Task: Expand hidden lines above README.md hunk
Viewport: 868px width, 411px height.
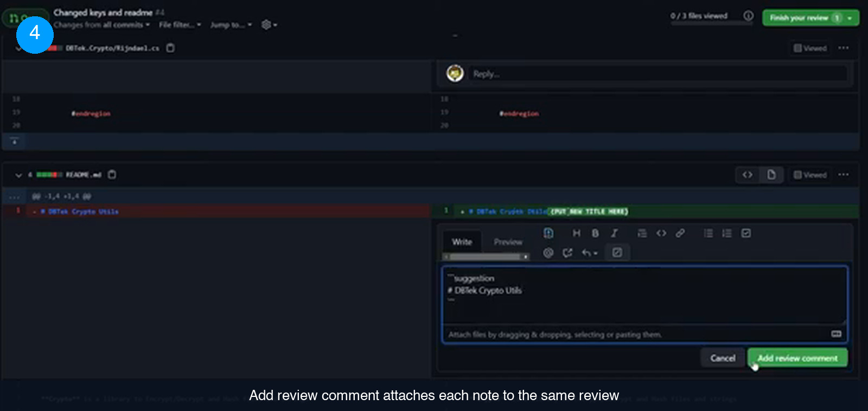Action: (x=14, y=196)
